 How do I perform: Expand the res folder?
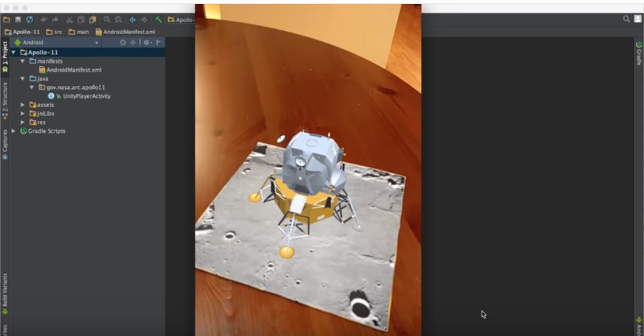pyautogui.click(x=23, y=122)
